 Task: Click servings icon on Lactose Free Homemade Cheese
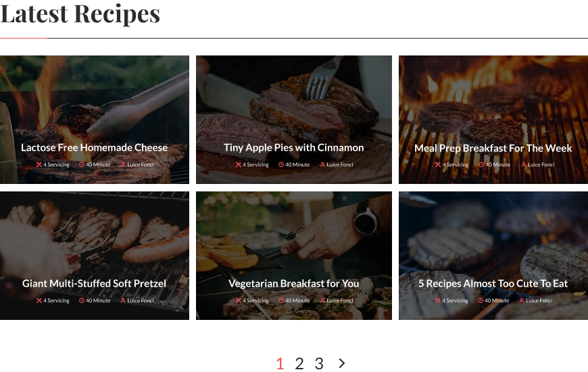39,164
